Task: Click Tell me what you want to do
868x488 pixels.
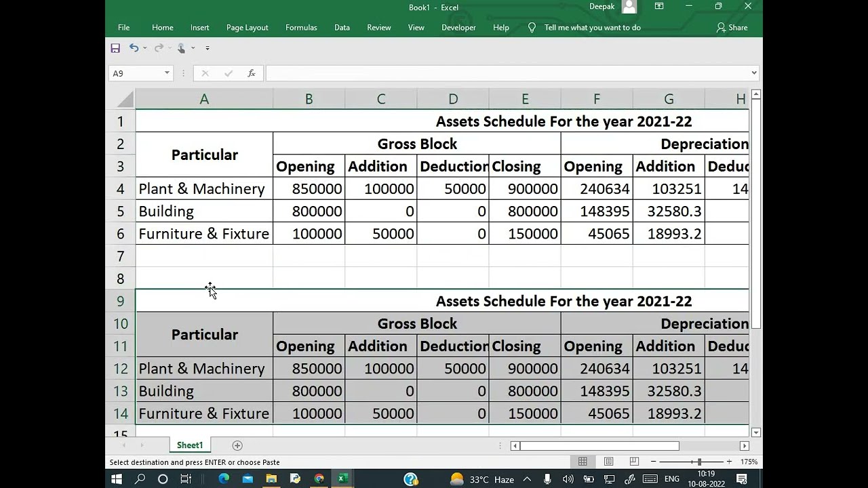Action: 592,28
